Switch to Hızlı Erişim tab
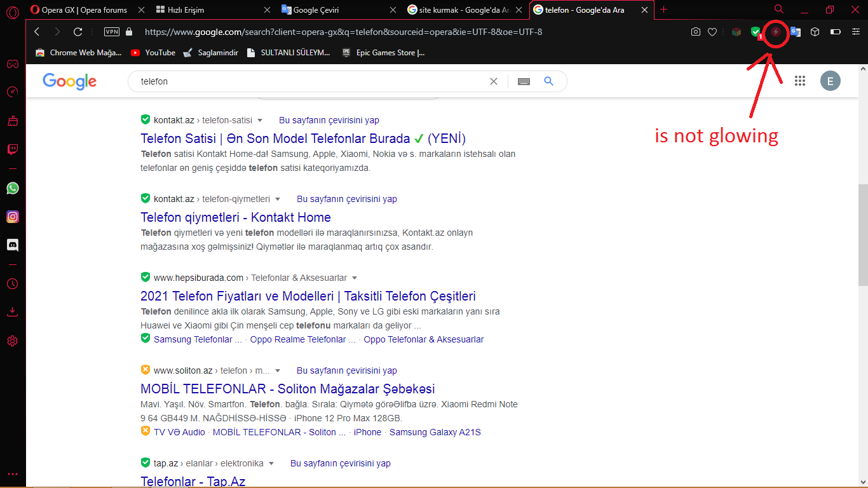 point(212,10)
